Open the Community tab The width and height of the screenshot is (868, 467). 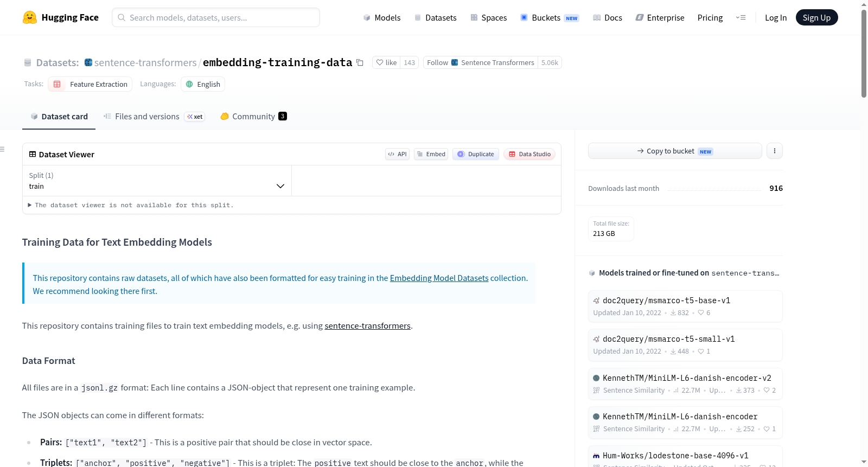(x=253, y=117)
